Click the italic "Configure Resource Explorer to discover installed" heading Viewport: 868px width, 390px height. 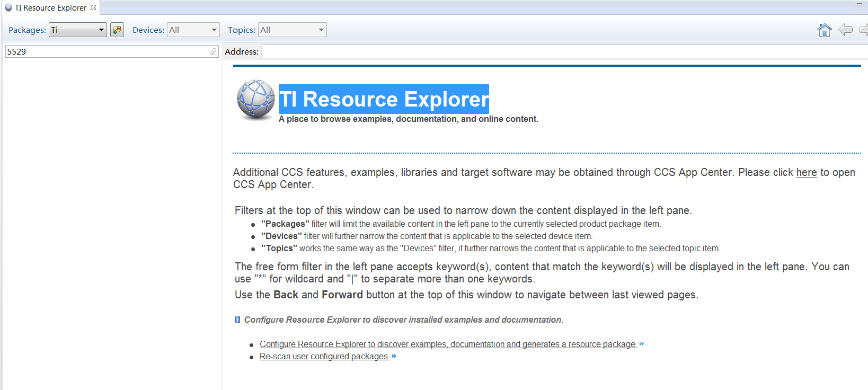pos(404,320)
